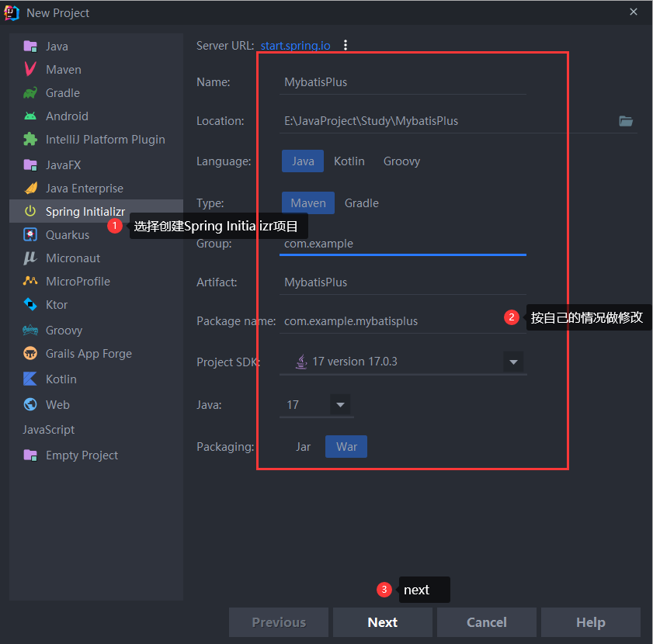Click the Group field com.example

[x=403, y=244]
